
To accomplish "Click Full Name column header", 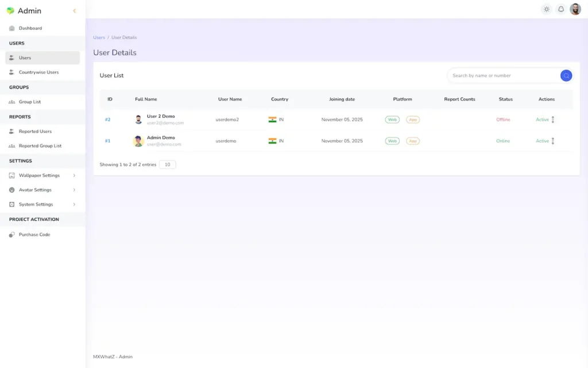I will pyautogui.click(x=146, y=99).
